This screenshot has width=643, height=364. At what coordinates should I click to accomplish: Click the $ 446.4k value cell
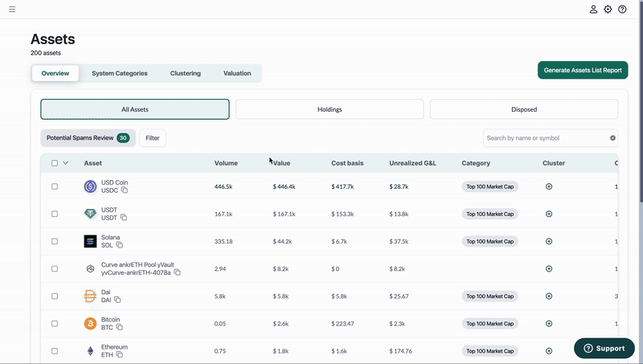(285, 186)
